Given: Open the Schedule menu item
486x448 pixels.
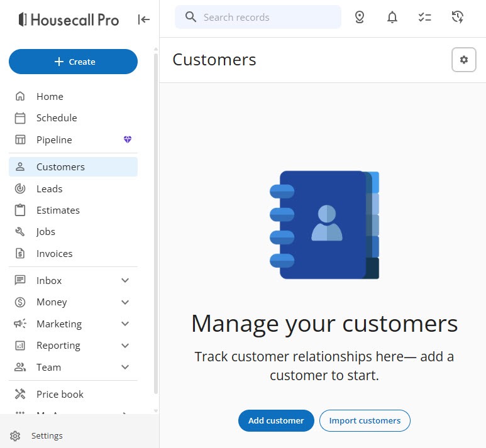Looking at the screenshot, I should (73, 117).
